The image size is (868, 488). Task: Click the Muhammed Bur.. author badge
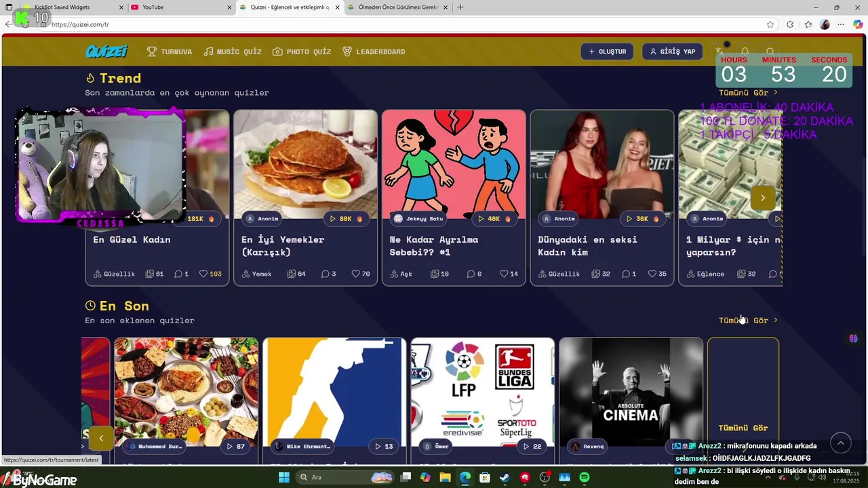pos(154,447)
